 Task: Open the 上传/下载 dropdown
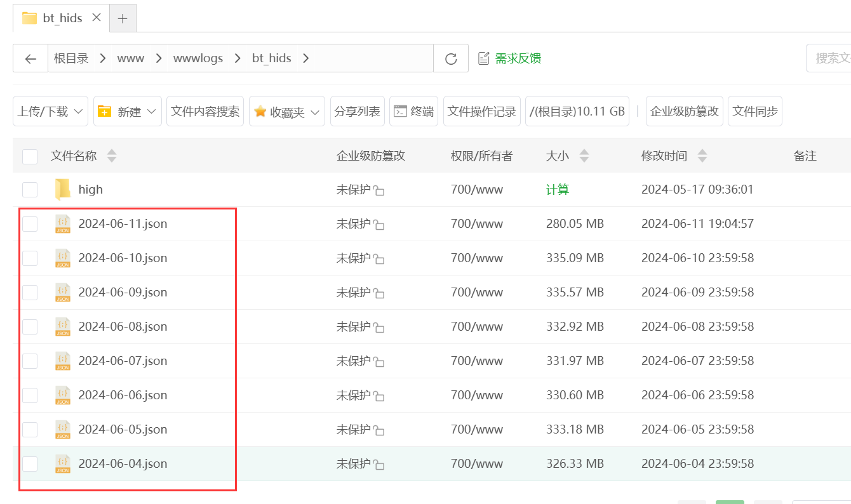(50, 112)
